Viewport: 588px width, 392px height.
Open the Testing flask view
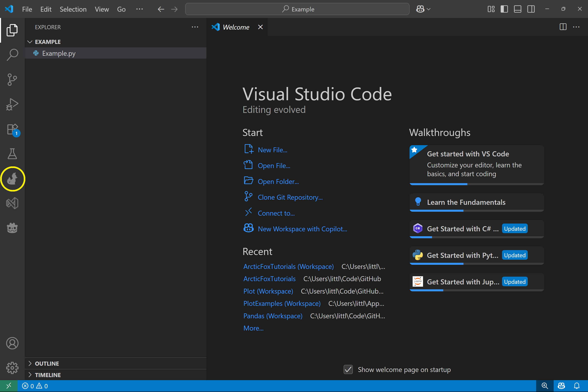[12, 154]
